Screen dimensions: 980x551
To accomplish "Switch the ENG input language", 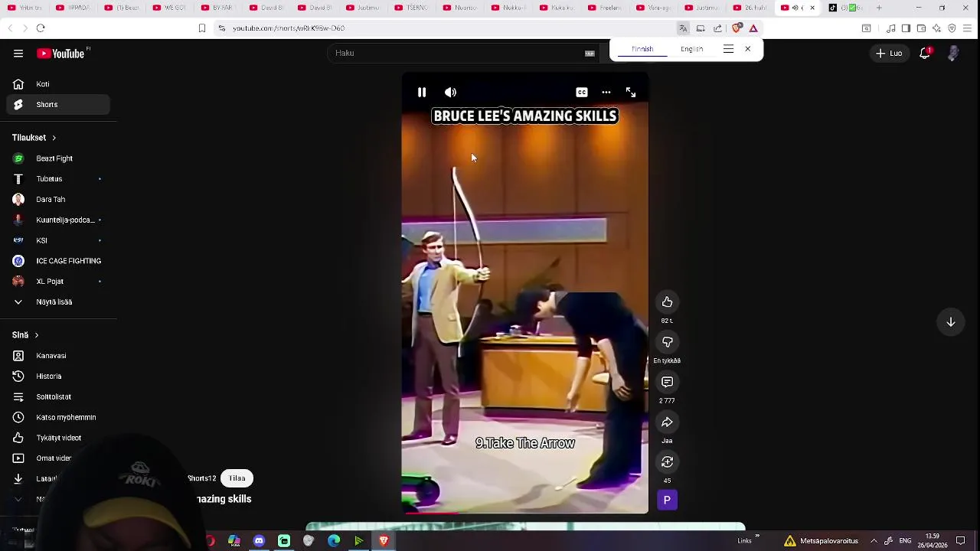I will tap(905, 541).
